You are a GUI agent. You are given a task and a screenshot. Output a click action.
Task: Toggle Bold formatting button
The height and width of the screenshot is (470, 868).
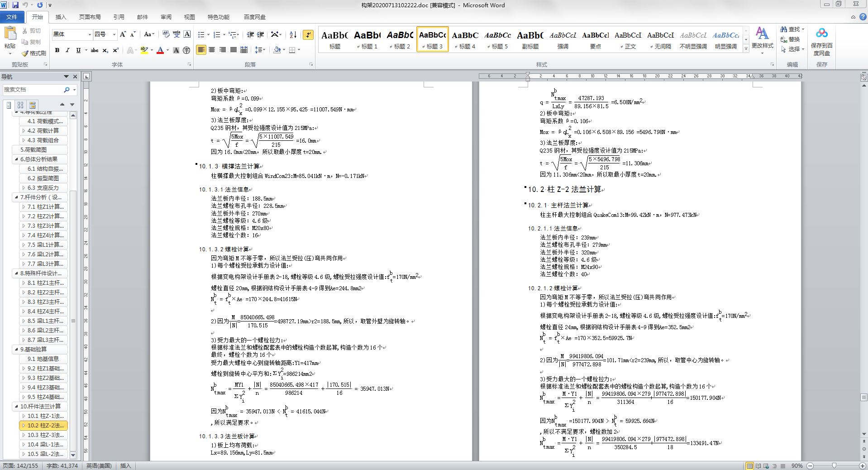tap(57, 50)
